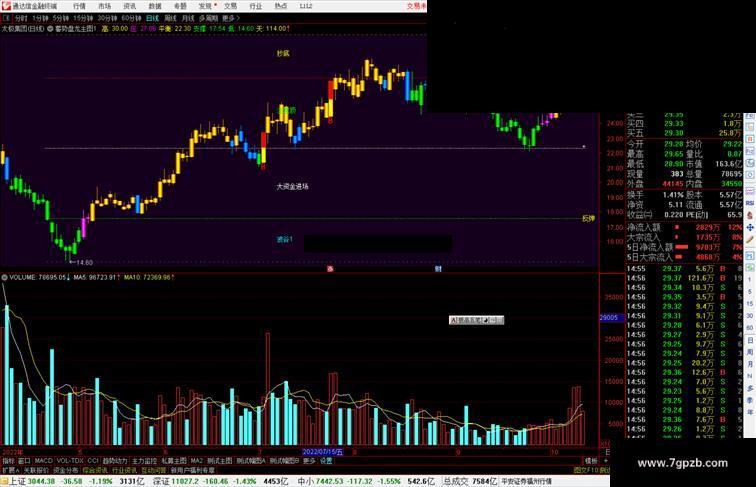Click the 换手 1.41% value
756x487 pixels.
tap(673, 195)
